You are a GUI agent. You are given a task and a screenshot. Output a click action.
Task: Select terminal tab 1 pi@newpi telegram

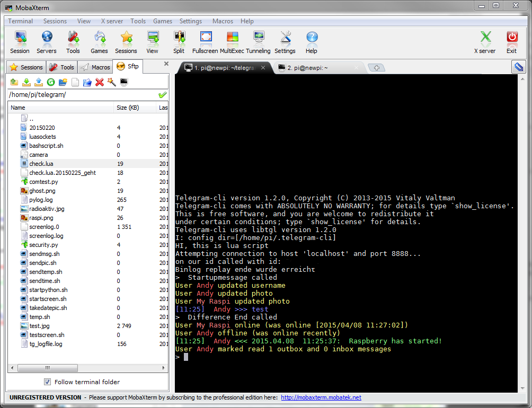pos(225,68)
